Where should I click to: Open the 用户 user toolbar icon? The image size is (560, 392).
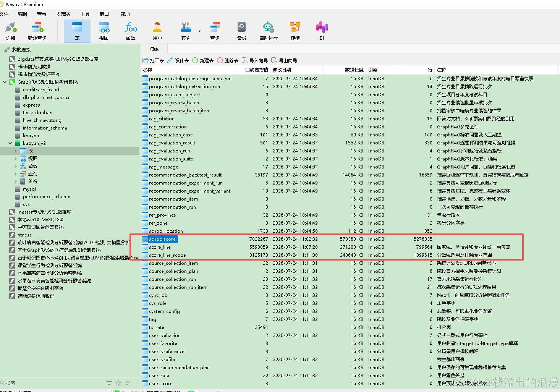click(157, 31)
